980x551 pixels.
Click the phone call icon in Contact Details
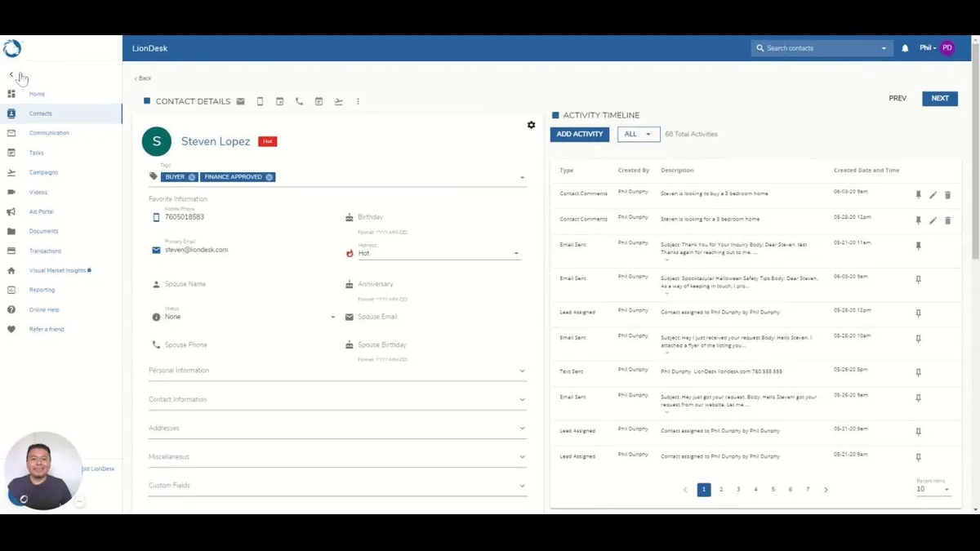300,102
